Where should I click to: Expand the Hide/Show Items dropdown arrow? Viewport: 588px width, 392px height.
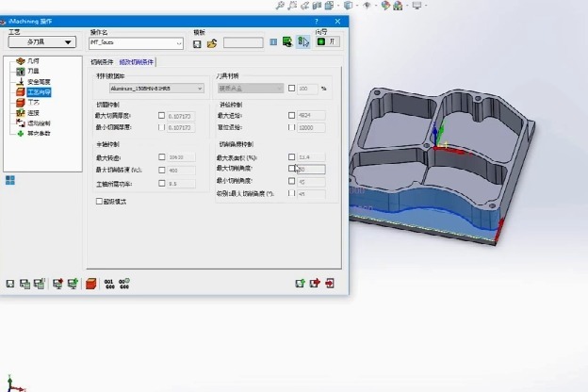pos(375,6)
